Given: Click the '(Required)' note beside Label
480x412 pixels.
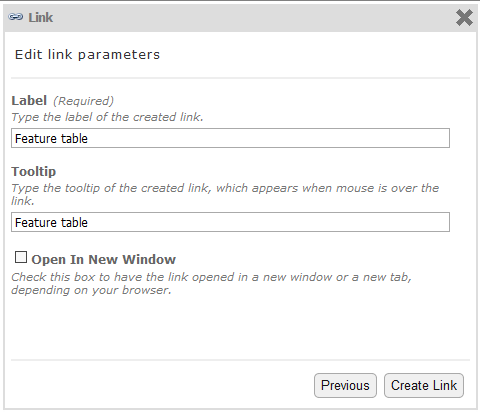Looking at the screenshot, I should point(83,101).
